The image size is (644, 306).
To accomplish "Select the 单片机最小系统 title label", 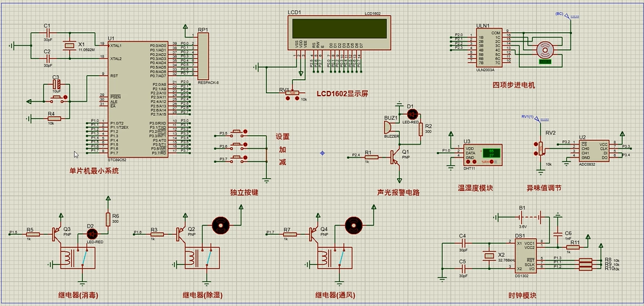I will 94,171.
